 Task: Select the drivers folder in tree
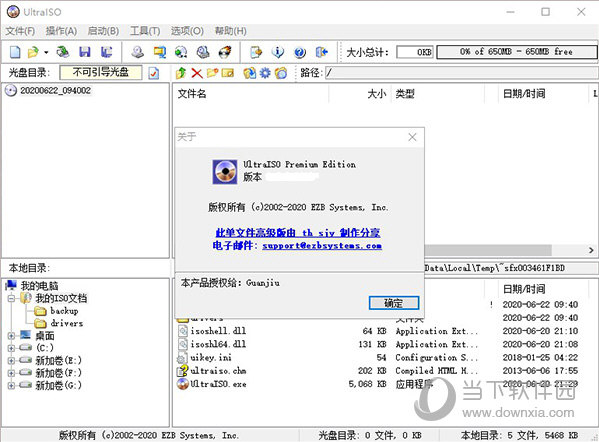[66, 324]
